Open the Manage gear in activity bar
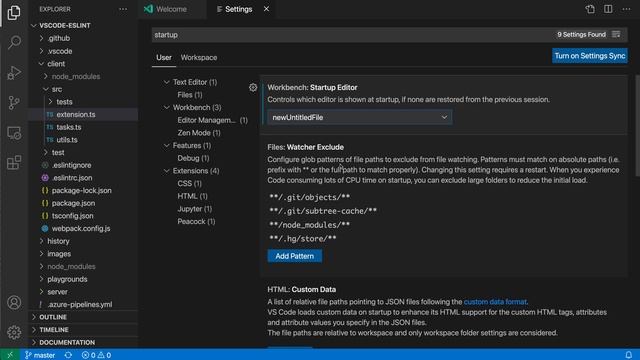Image resolution: width=640 pixels, height=360 pixels. coord(14,332)
